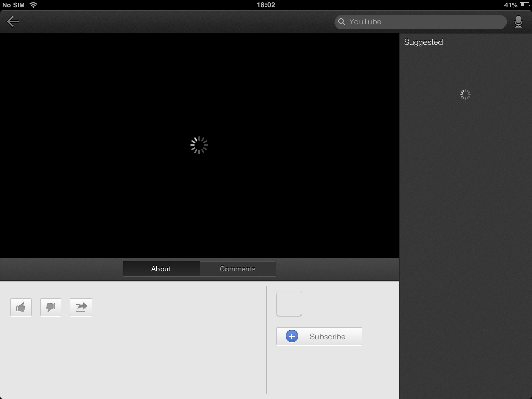Focus the YouTube search field
532x399 pixels.
tap(420, 22)
